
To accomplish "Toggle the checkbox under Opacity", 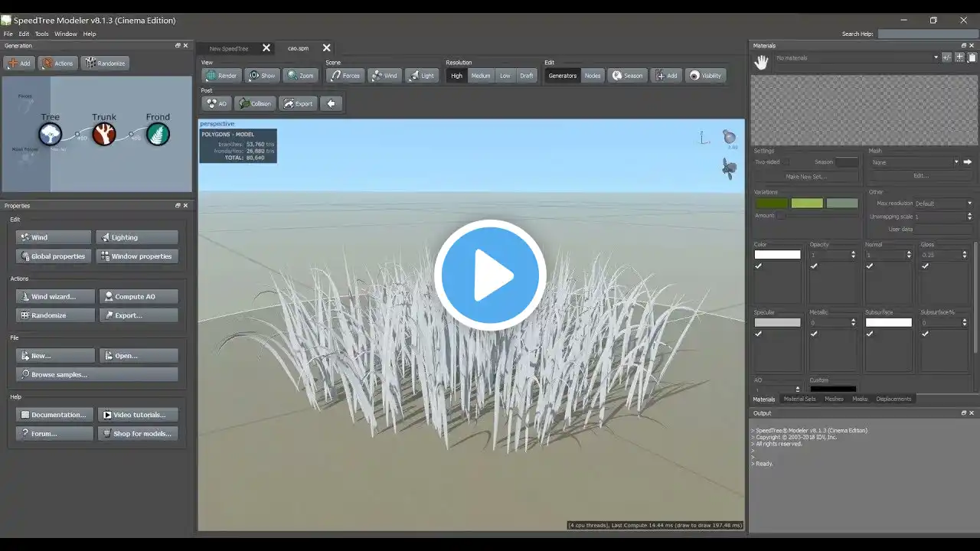I will (814, 266).
